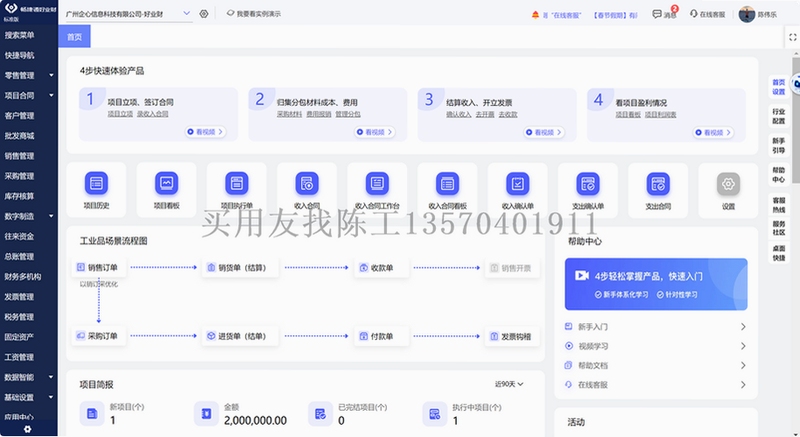Click 看视频 button on step 2 card
Image resolution: width=800 pixels, height=437 pixels.
[374, 132]
